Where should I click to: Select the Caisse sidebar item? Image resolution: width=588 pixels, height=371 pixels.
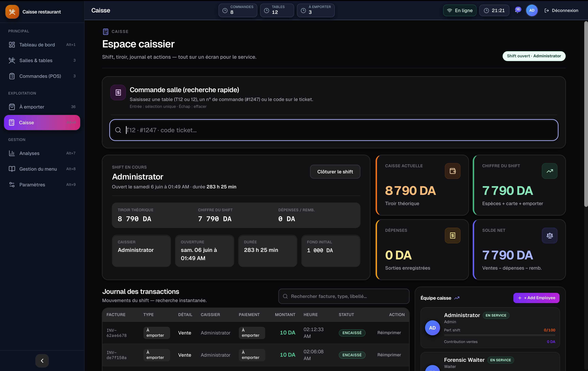pos(42,123)
